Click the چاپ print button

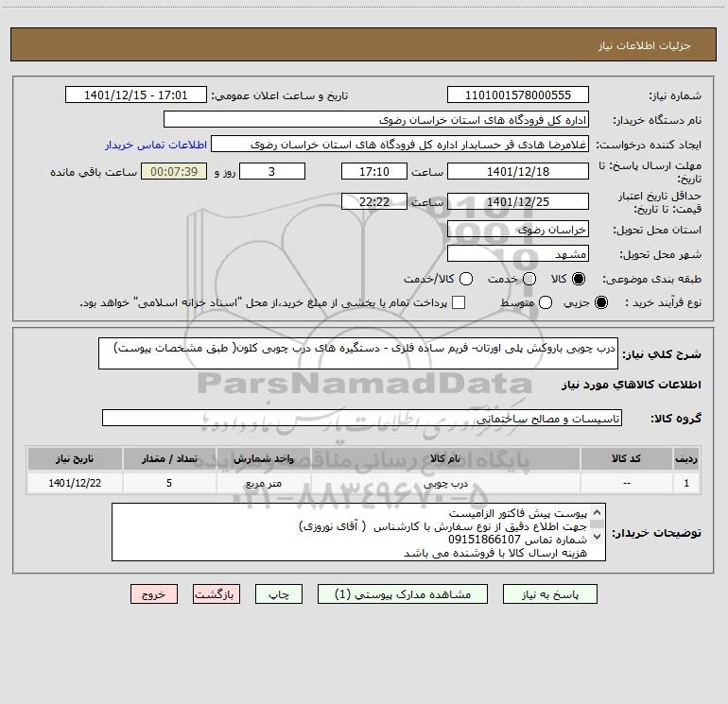[279, 594]
